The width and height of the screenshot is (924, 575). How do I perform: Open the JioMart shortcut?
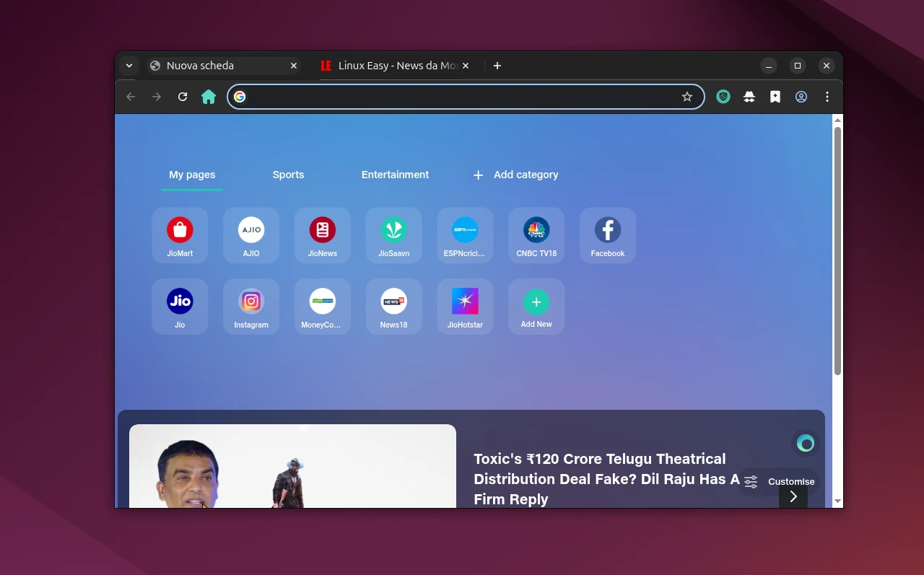(x=179, y=235)
